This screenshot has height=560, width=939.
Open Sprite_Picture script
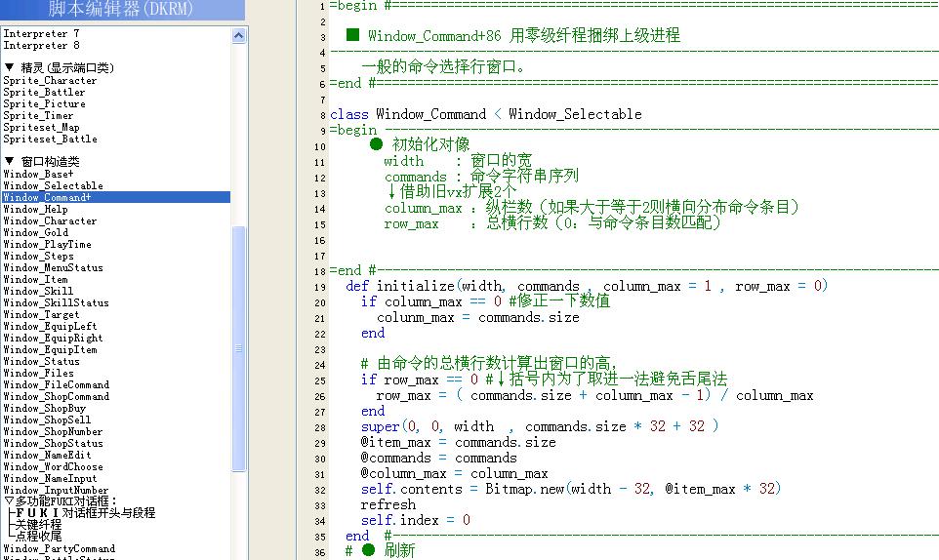(x=44, y=103)
